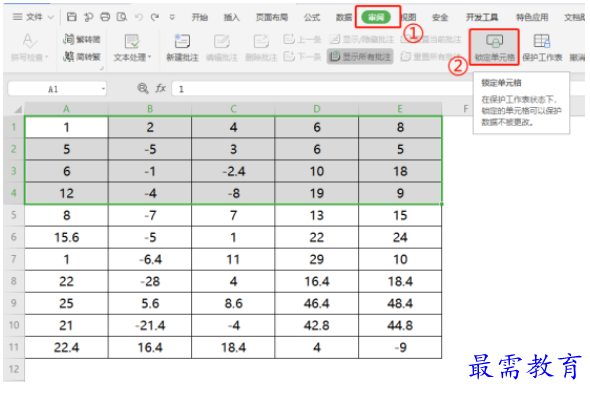Click the 保护工作表 button

[x=542, y=47]
